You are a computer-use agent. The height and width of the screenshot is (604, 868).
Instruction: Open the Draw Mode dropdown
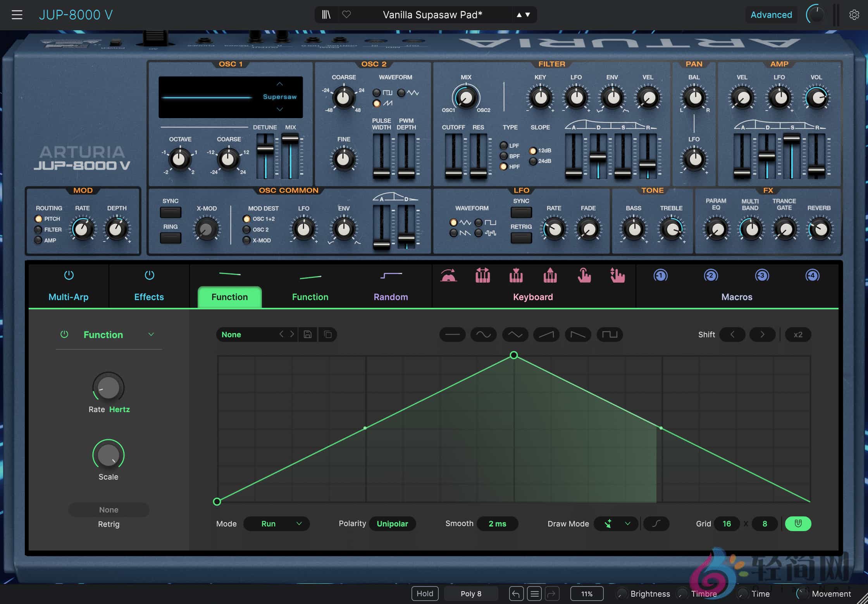point(615,524)
